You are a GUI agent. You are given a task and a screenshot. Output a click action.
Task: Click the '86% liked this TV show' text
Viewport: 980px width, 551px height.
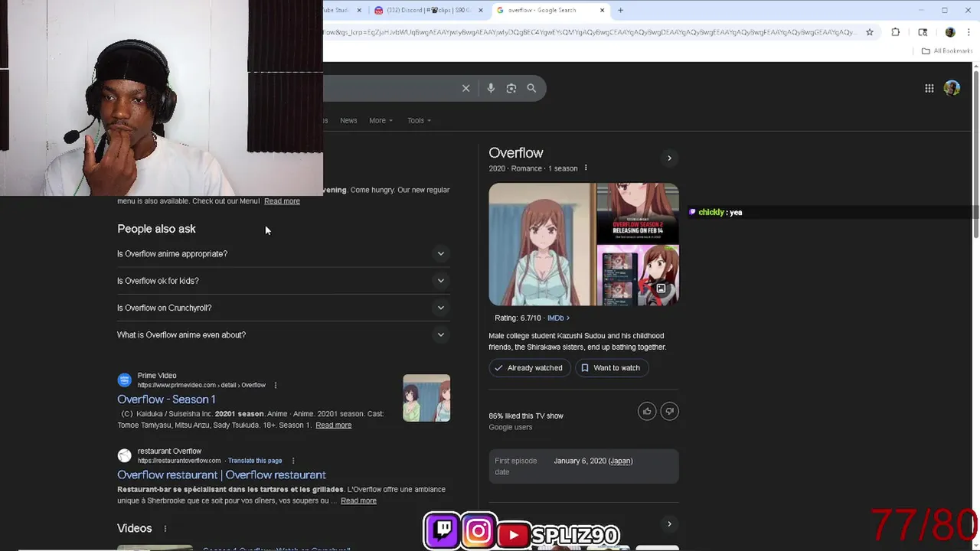[x=526, y=416]
